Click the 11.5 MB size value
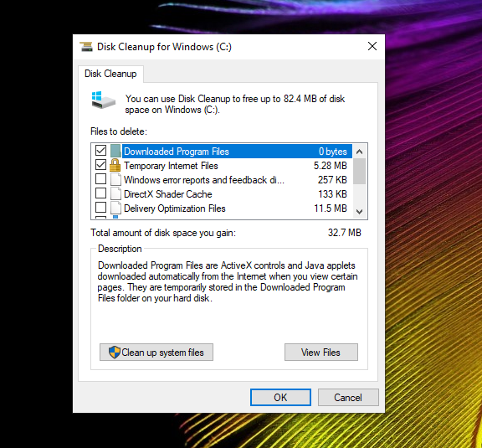 click(x=331, y=209)
